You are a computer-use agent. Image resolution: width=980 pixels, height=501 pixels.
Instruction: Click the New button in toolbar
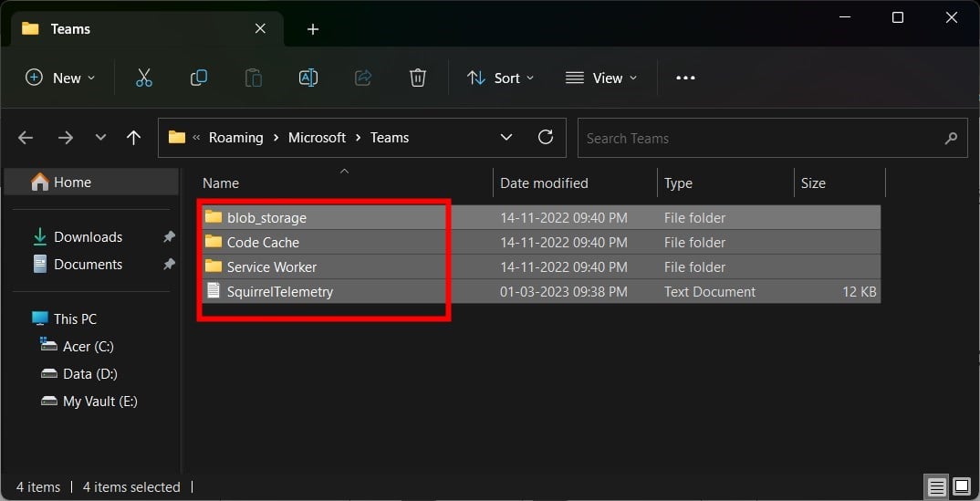point(60,78)
